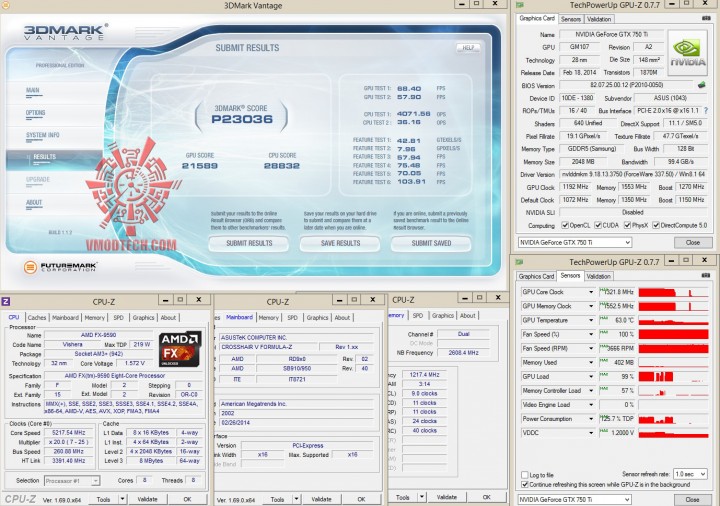Click Tools in the CPU-Z Memory window
The height and width of the screenshot is (506, 720).
(403, 497)
